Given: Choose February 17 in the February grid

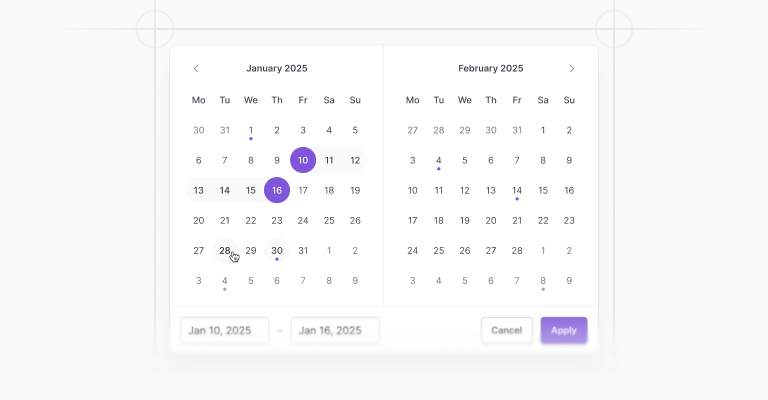Looking at the screenshot, I should click(x=412, y=221).
